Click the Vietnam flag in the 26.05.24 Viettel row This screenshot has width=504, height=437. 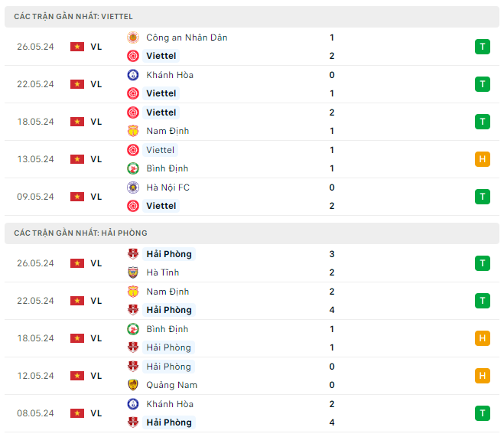point(76,47)
